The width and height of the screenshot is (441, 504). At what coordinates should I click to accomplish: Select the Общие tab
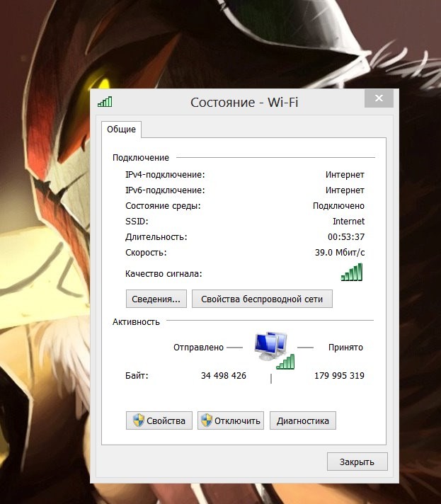(x=121, y=130)
